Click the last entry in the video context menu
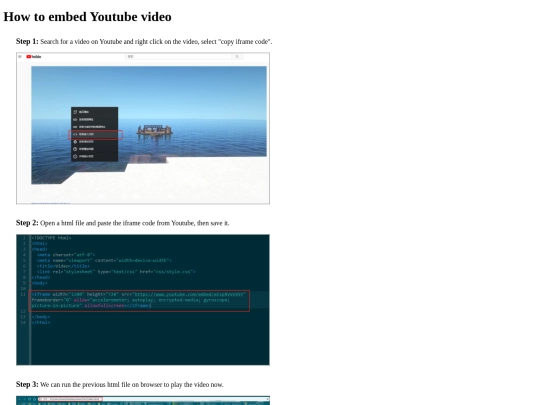The width and height of the screenshot is (540, 405). [x=94, y=156]
